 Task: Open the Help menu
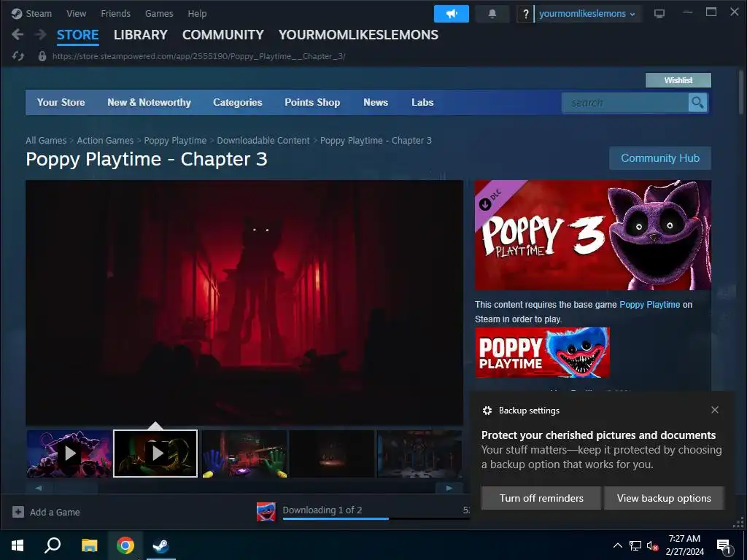coord(197,13)
